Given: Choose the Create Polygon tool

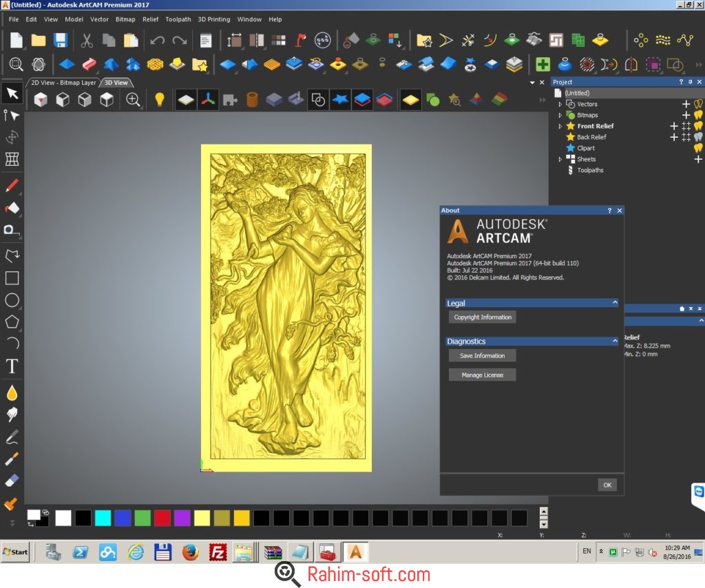Looking at the screenshot, I should click(x=12, y=322).
